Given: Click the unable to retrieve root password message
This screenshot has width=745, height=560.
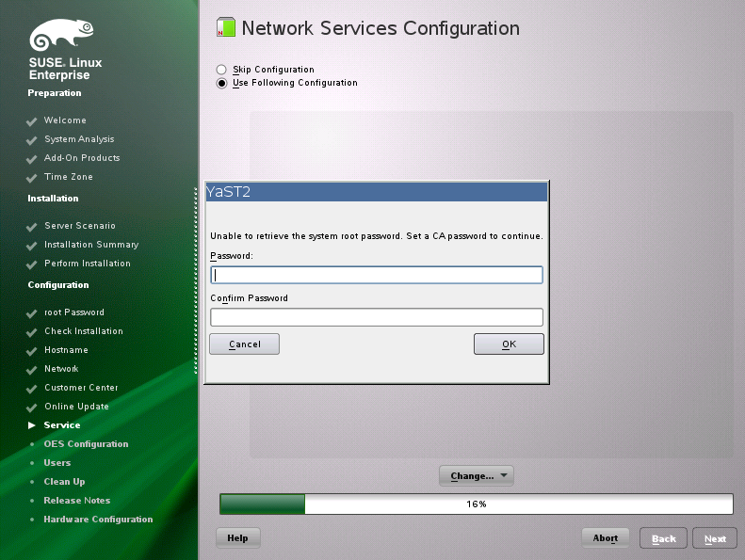Looking at the screenshot, I should (x=377, y=236).
